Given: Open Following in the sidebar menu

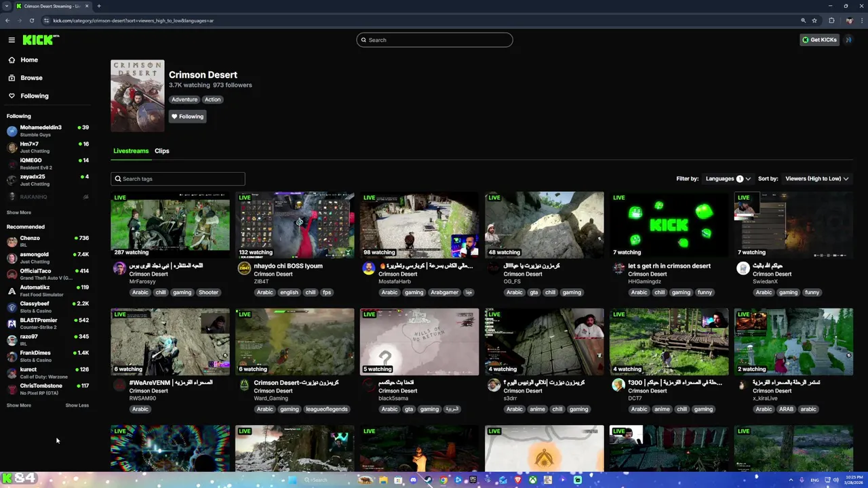Looking at the screenshot, I should [34, 96].
